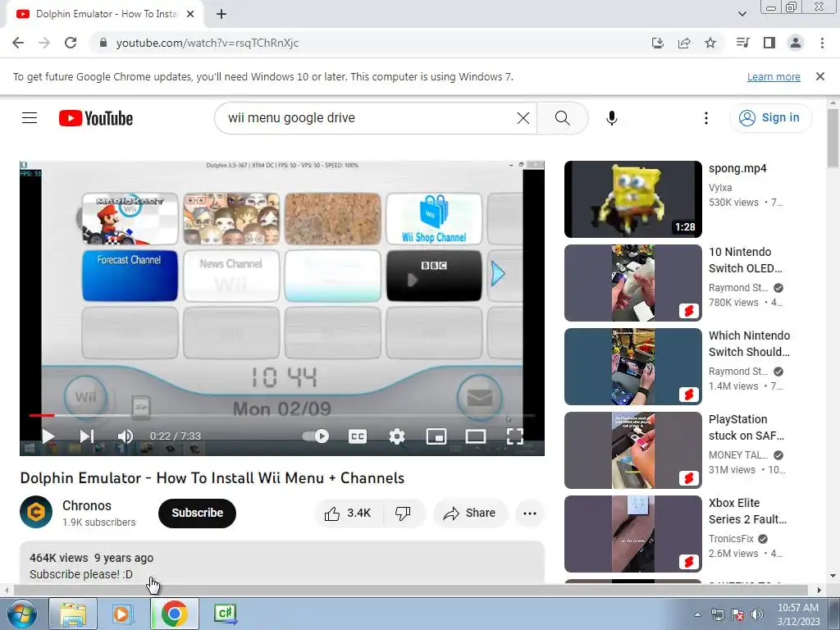This screenshot has height=630, width=840.
Task: Run search with the magnifier button
Action: 563,118
